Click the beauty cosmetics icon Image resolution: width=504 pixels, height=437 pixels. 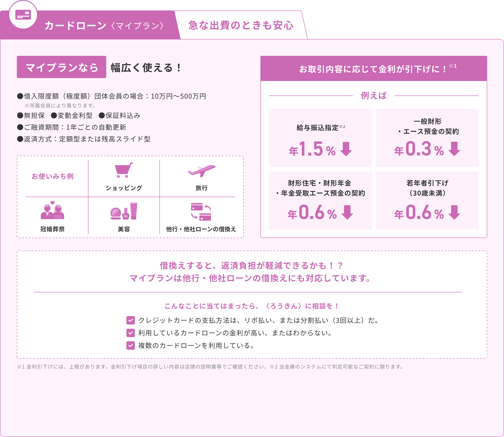(124, 211)
